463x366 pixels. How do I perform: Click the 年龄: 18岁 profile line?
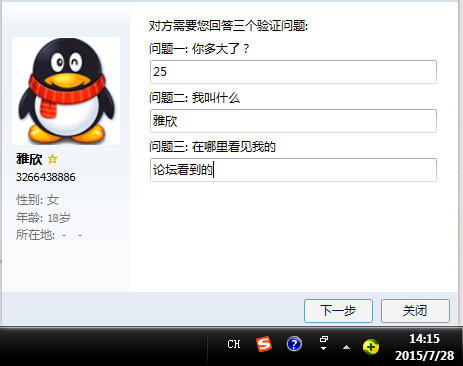coord(43,218)
